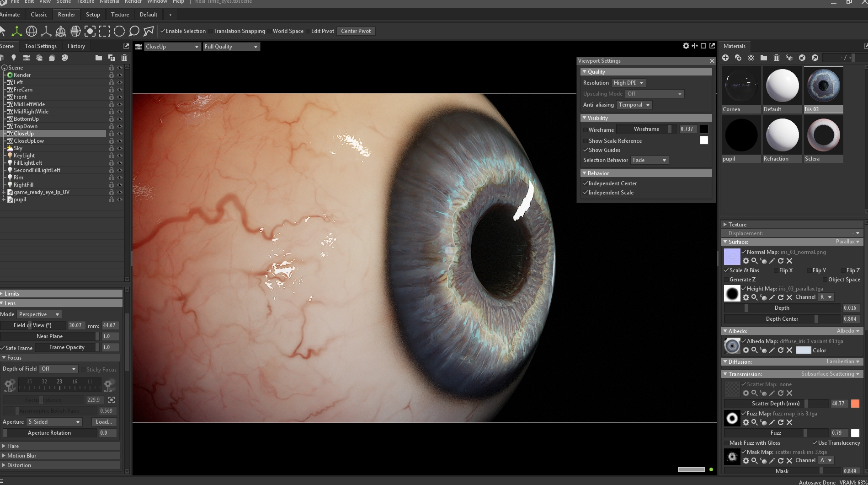Expand the Motion Blur section

[x=21, y=456]
